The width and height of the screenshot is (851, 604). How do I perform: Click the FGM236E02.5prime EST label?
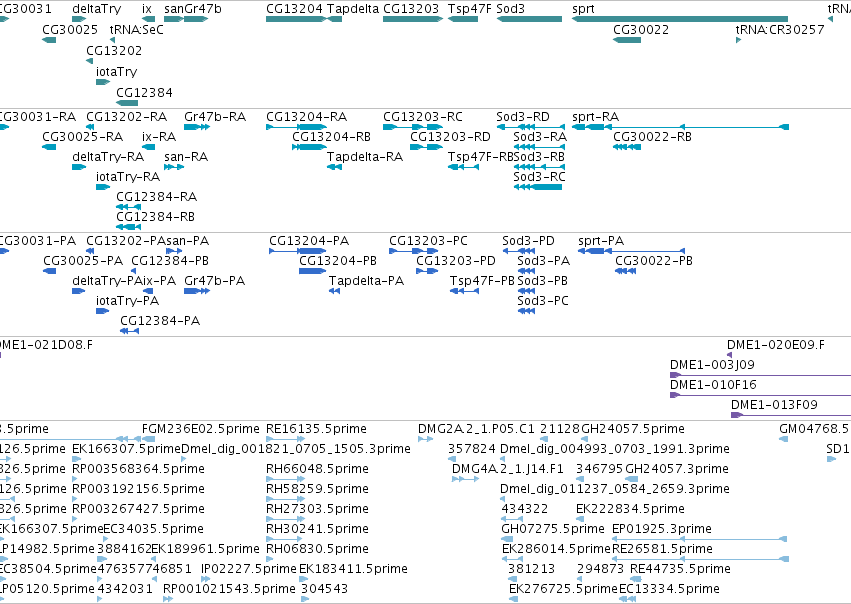[201, 429]
